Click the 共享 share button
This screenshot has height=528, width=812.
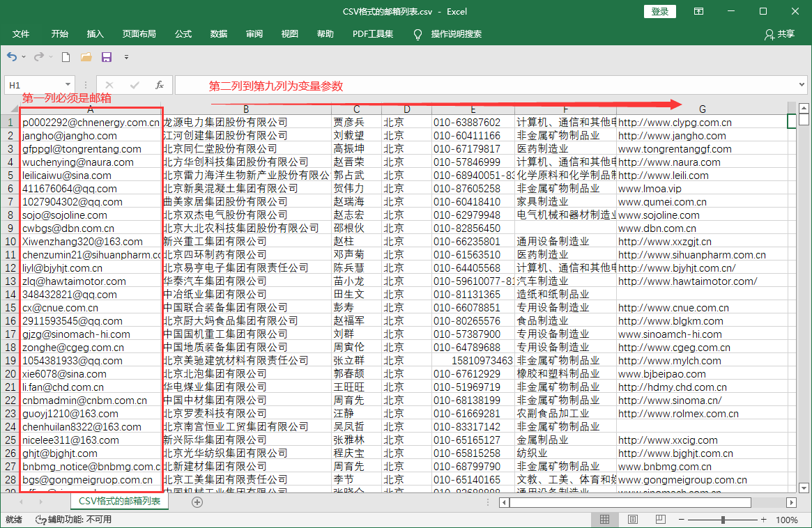pyautogui.click(x=779, y=34)
